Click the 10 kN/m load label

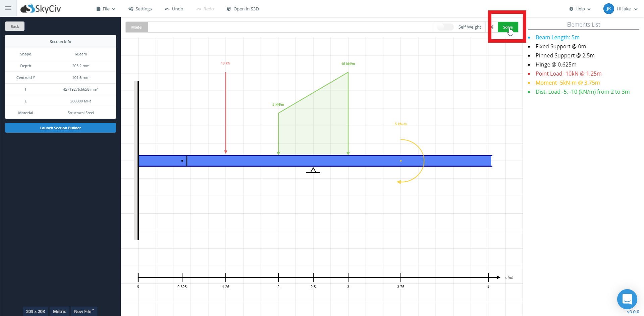click(x=348, y=64)
